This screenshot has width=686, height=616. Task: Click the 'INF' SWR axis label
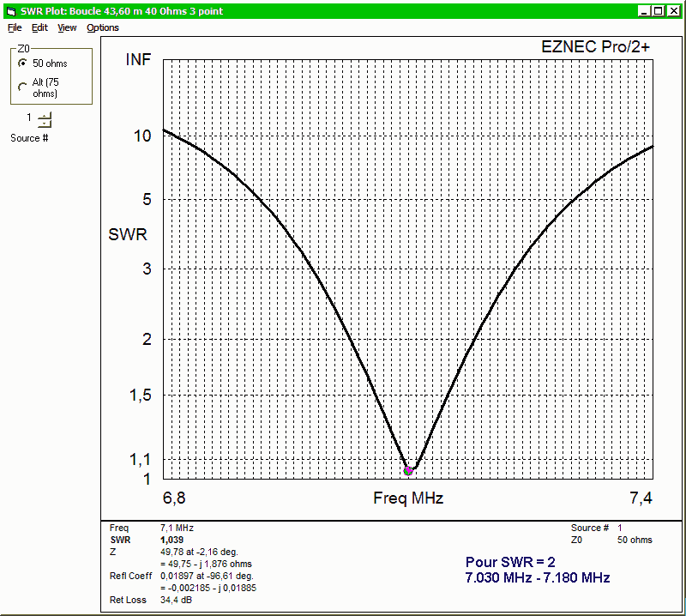138,59
